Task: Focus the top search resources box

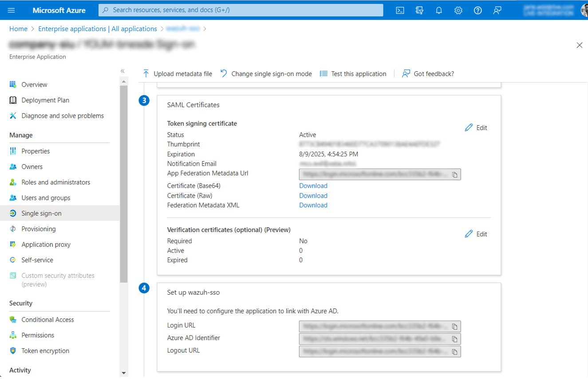Action: pos(241,10)
